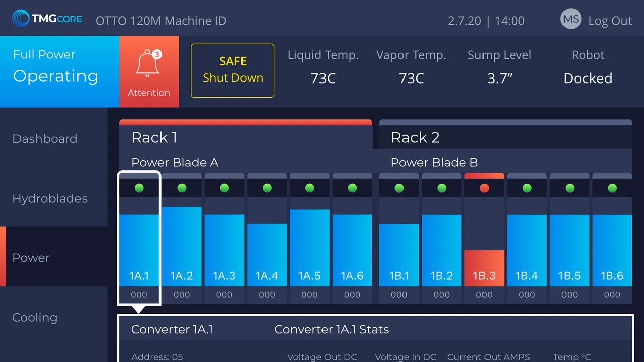This screenshot has height=362, width=644.
Task: Select converter bar 1A.2
Action: [x=182, y=246]
